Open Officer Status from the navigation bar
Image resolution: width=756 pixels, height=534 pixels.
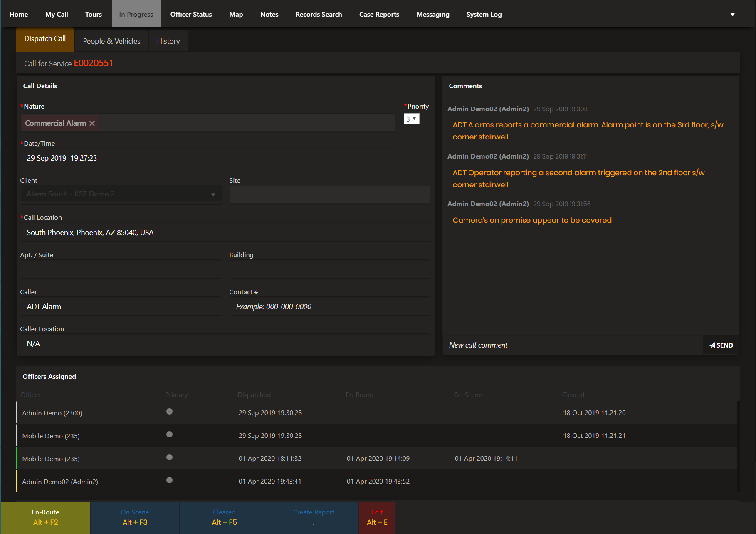(191, 15)
